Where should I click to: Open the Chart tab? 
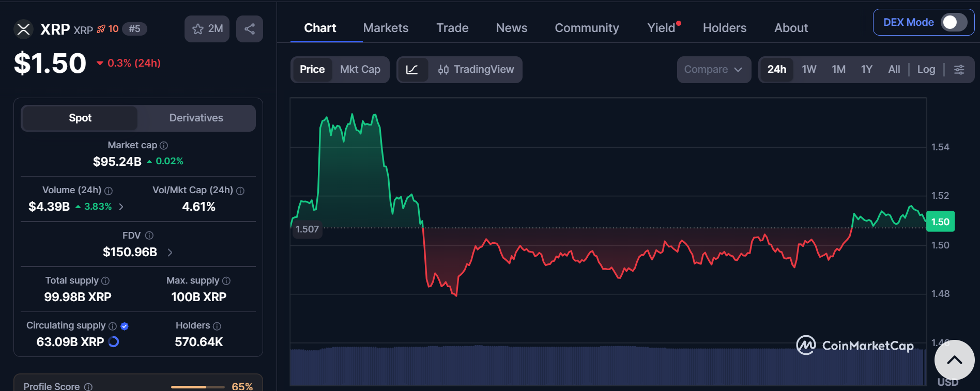pos(320,28)
